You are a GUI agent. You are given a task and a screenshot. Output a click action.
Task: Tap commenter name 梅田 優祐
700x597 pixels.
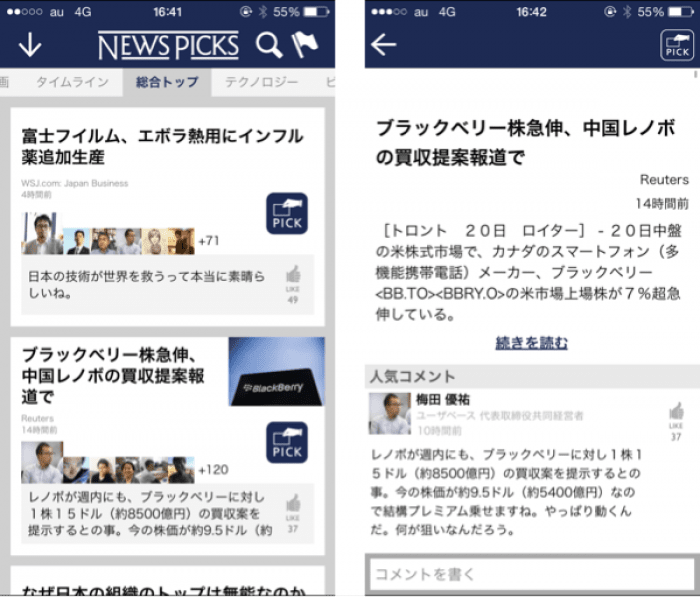(x=443, y=399)
